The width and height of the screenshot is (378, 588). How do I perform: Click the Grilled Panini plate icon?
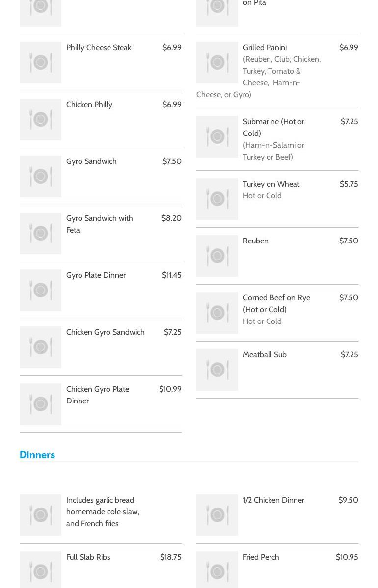click(x=217, y=62)
